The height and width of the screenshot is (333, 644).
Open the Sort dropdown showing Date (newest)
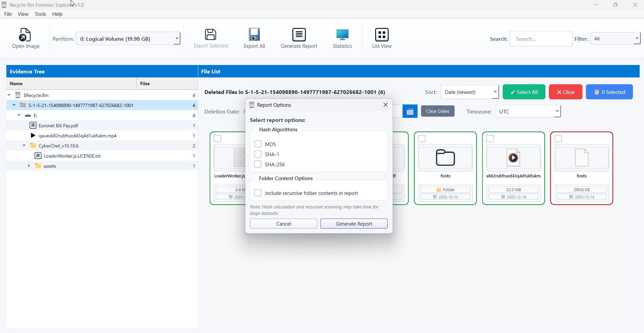469,92
